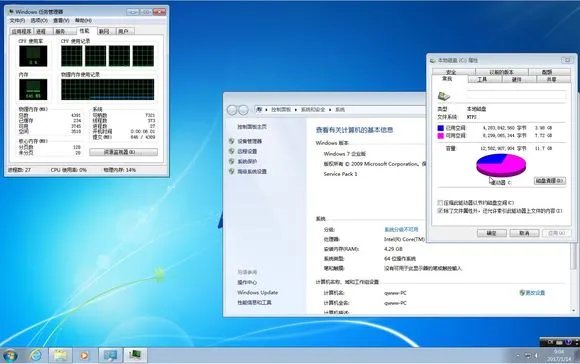
Task: Click the network icon in system tray
Action: (x=528, y=355)
